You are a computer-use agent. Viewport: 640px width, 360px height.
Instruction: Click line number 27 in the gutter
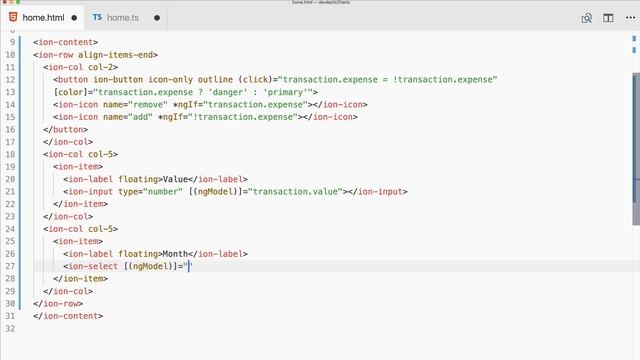[10, 266]
